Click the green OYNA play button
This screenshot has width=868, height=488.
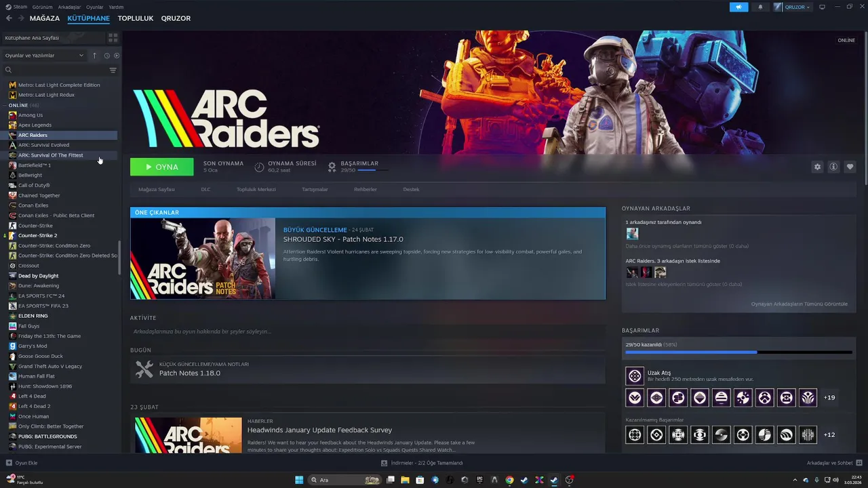click(161, 167)
